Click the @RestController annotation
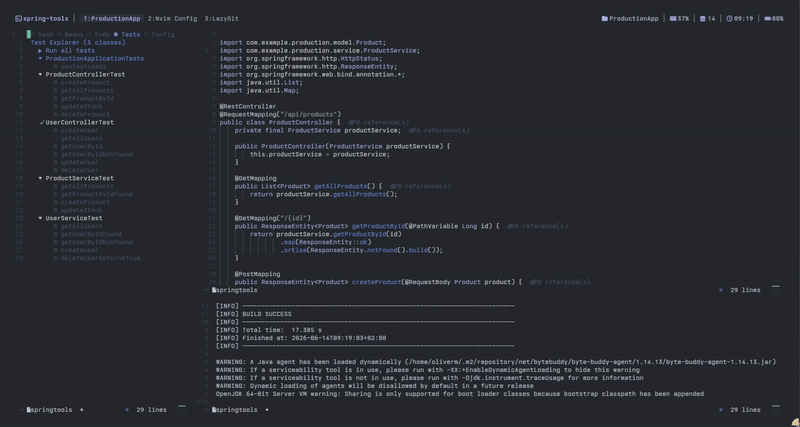The width and height of the screenshot is (800, 427). 248,107
